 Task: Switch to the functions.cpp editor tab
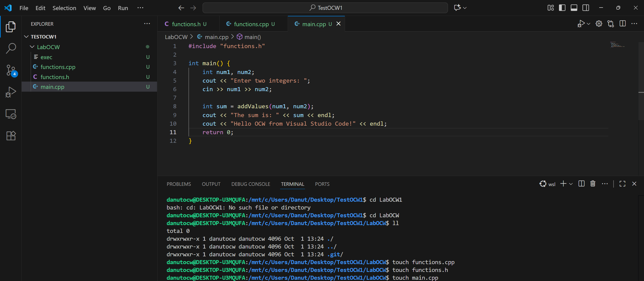[251, 24]
